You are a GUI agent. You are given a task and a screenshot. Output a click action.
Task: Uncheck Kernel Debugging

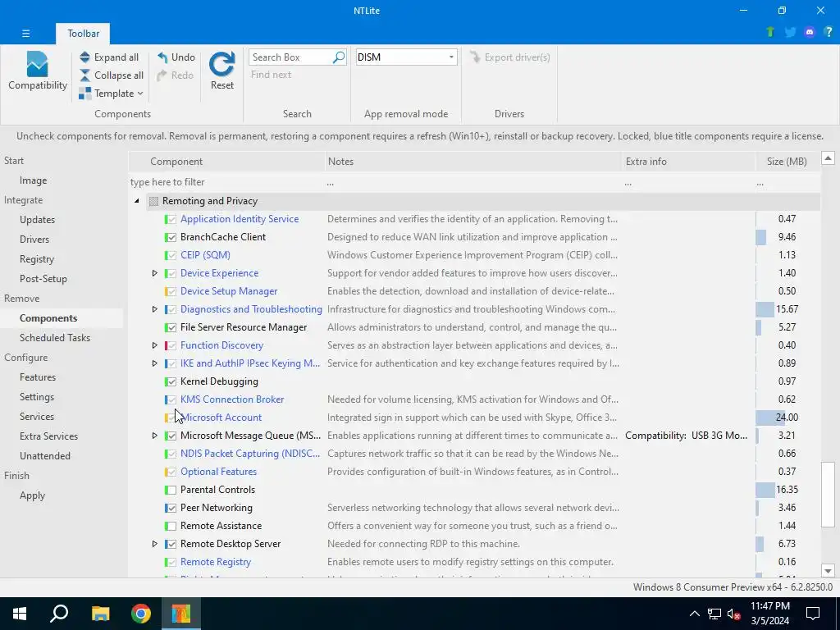171,381
